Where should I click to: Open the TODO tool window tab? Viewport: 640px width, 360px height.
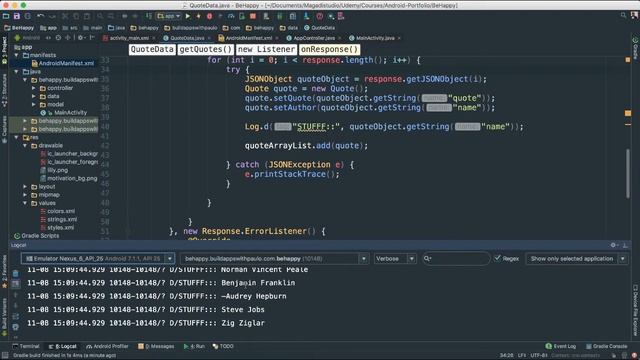pyautogui.click(x=223, y=346)
